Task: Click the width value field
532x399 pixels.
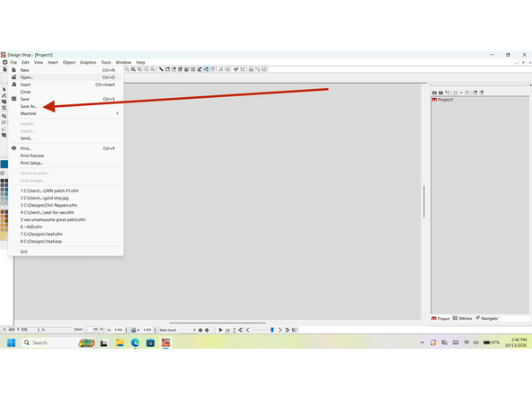Action: coord(119,330)
